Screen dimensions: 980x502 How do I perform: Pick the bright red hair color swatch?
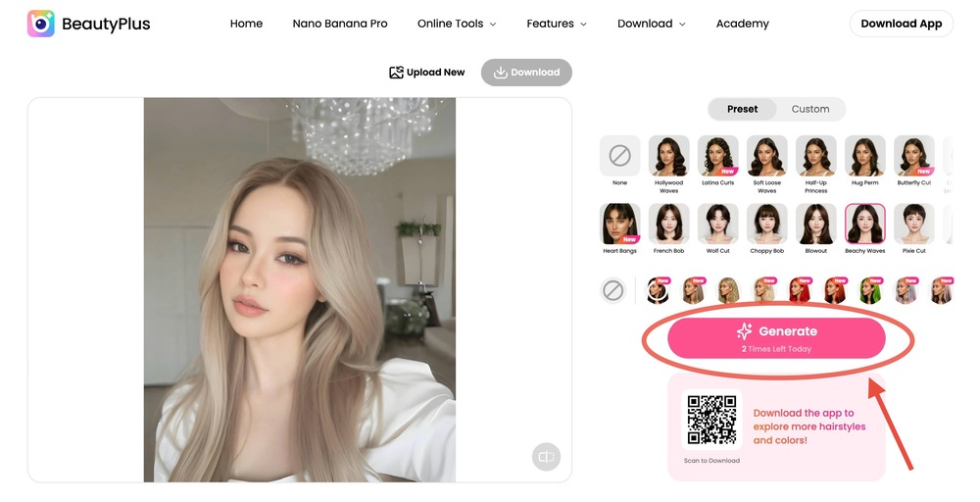[800, 290]
